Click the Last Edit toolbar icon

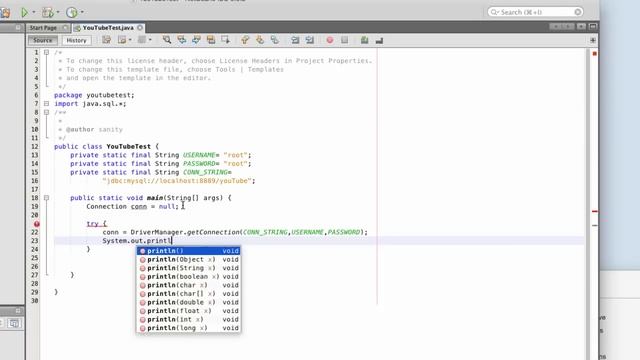[107, 40]
